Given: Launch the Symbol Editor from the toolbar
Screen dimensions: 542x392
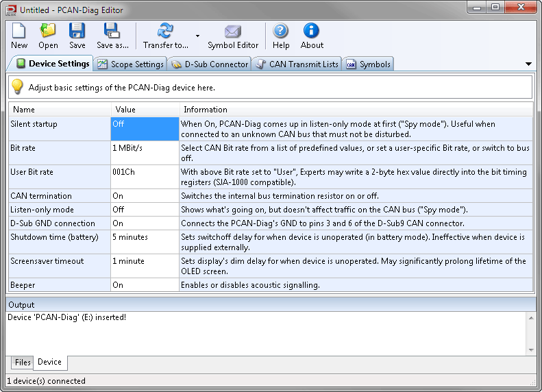Looking at the screenshot, I should click(x=233, y=32).
